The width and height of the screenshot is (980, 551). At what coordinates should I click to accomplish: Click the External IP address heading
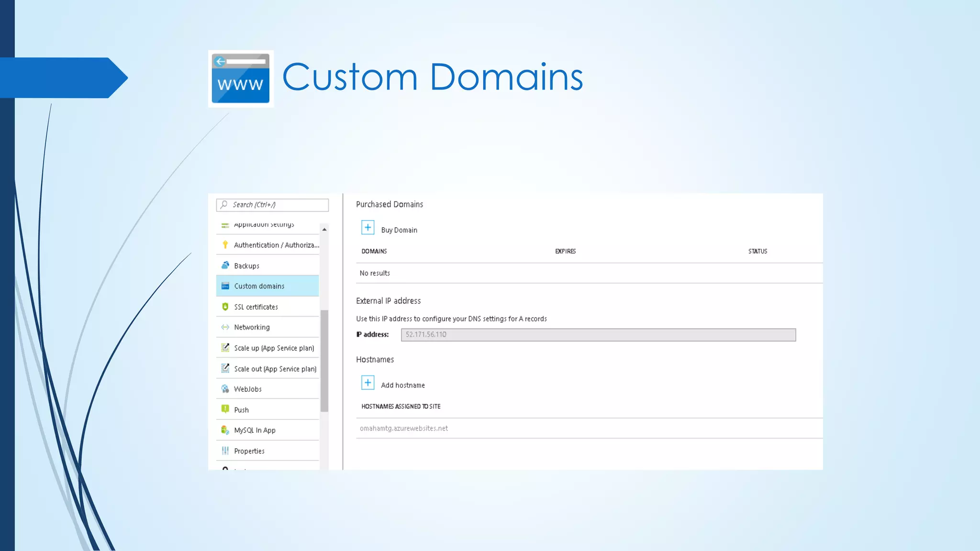pos(388,301)
